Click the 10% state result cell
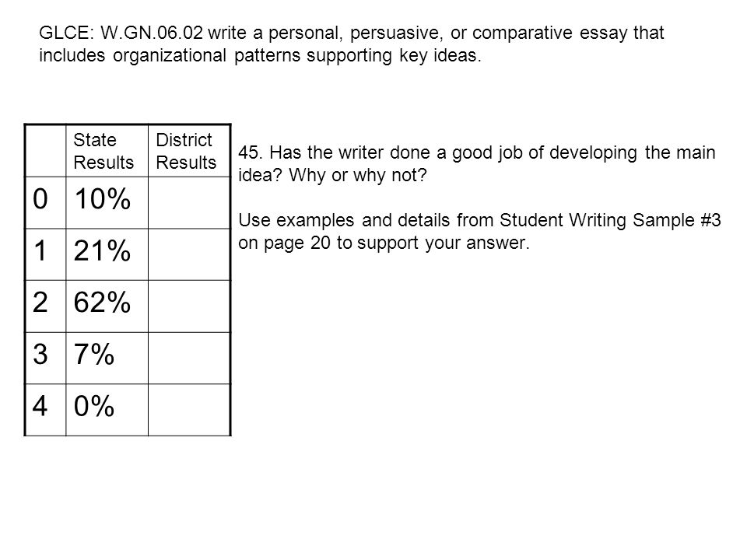Viewport: 747px width, 560px height. point(107,203)
